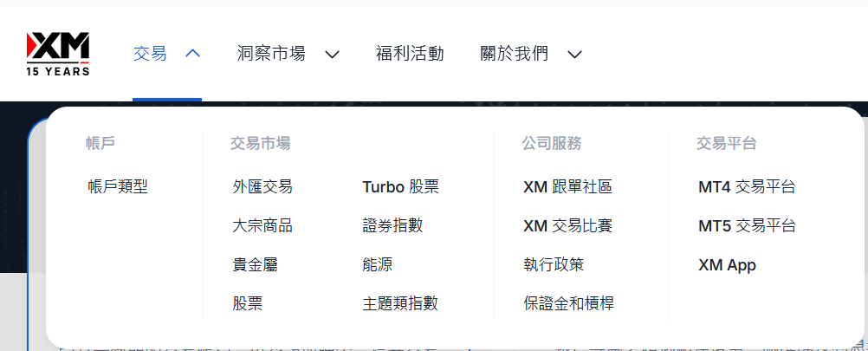Select 證券指數 link
This screenshot has width=868, height=351.
[392, 226]
